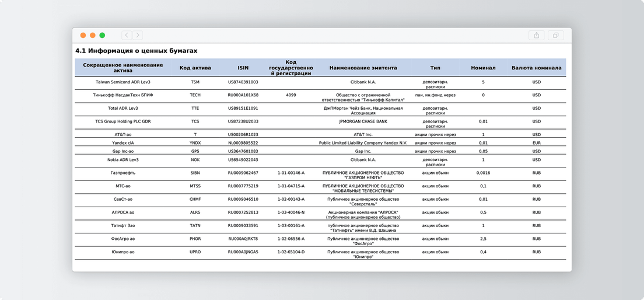
Task: Click ISIN 'RU000A101X68'
Action: pos(243,95)
